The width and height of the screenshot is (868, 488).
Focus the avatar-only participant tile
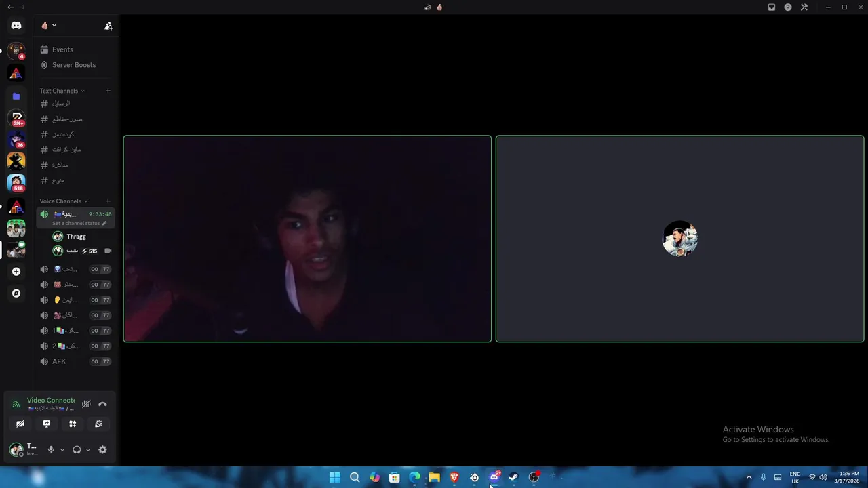679,239
